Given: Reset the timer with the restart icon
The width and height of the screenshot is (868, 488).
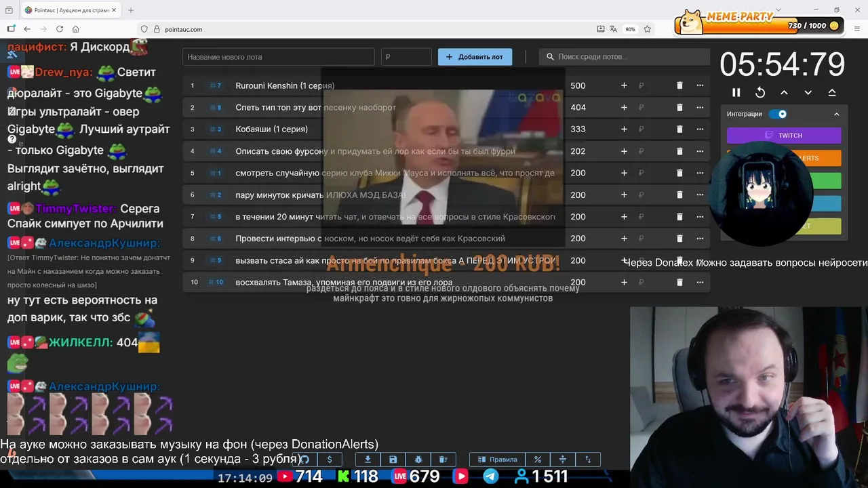Looking at the screenshot, I should pyautogui.click(x=760, y=92).
